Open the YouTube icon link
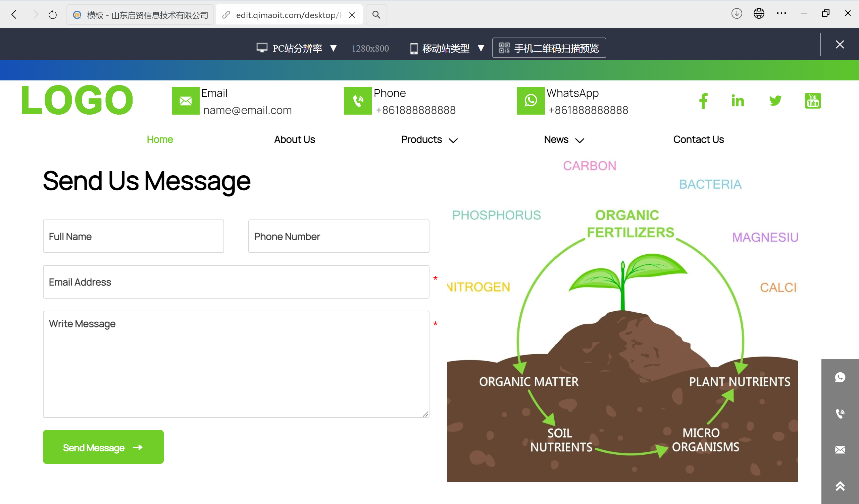The height and width of the screenshot is (504, 859). coord(813,101)
